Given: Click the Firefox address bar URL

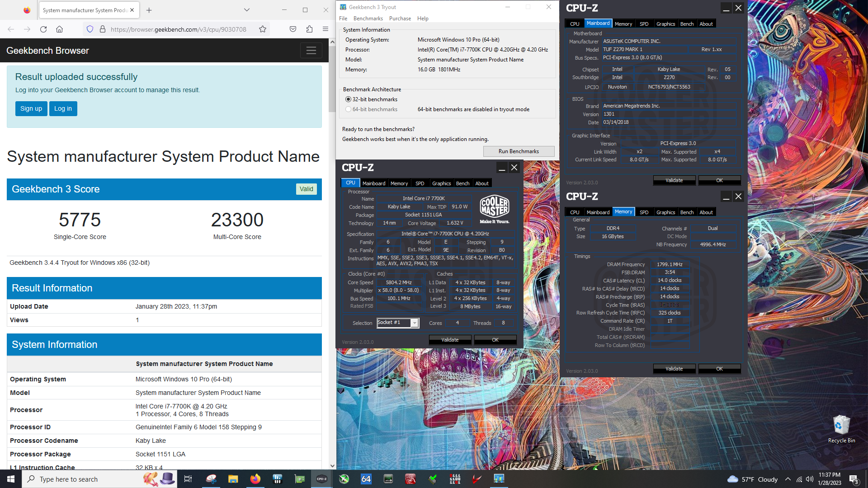Looking at the screenshot, I should click(178, 29).
